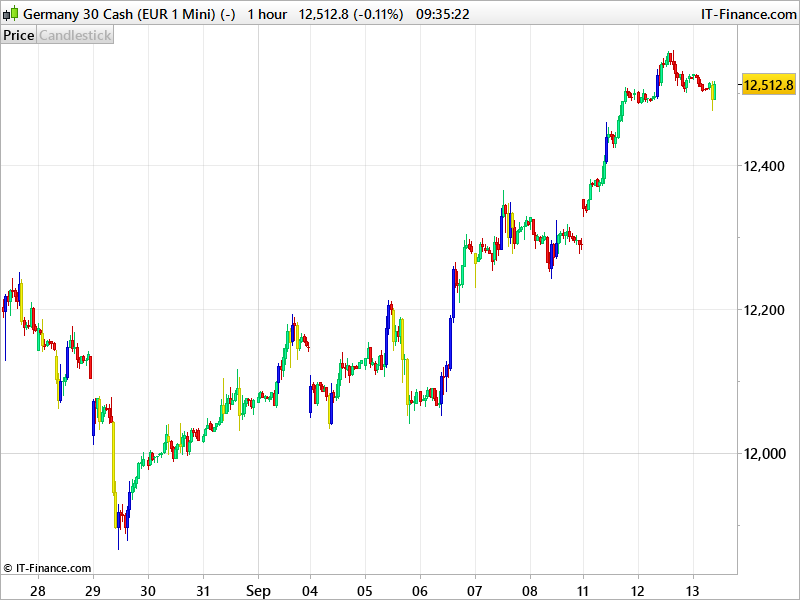This screenshot has width=800, height=600.
Task: Select the Price label tab
Action: pos(19,35)
